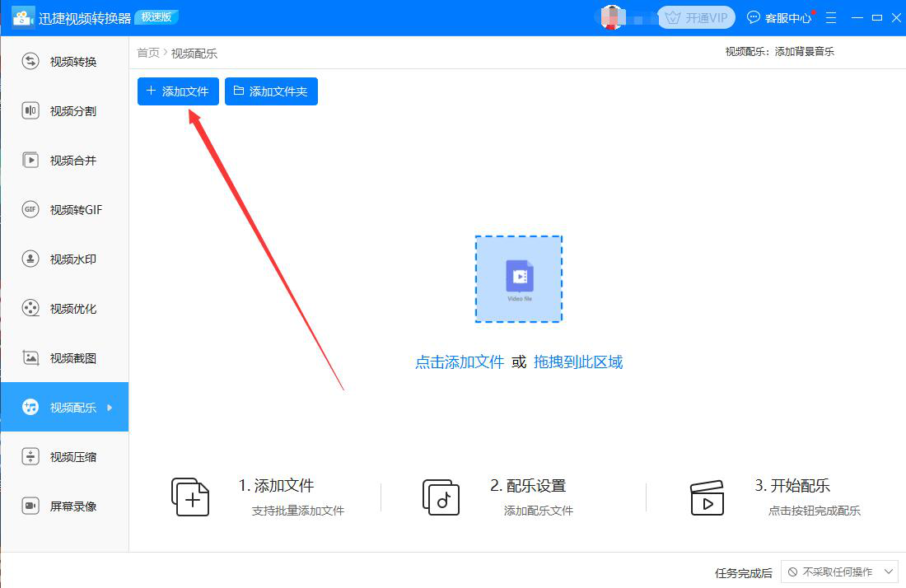Screen dimensions: 906x588
Task: Click the crown icon on 开通VIP
Action: [x=672, y=18]
